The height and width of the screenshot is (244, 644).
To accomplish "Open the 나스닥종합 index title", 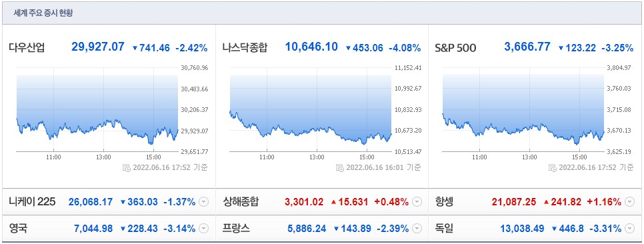I will tap(245, 47).
